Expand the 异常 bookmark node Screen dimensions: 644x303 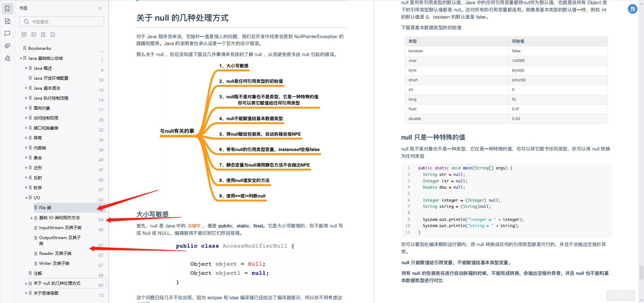tap(26, 138)
